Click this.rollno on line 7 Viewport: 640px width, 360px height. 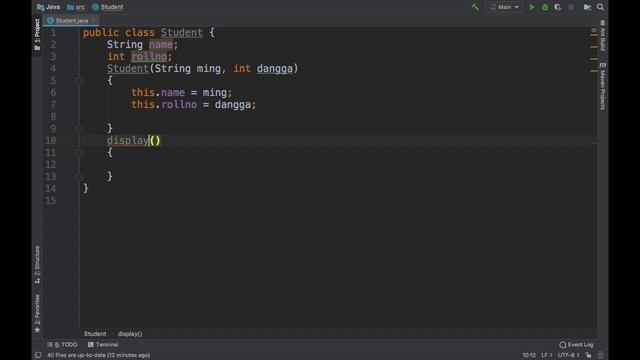tap(164, 104)
